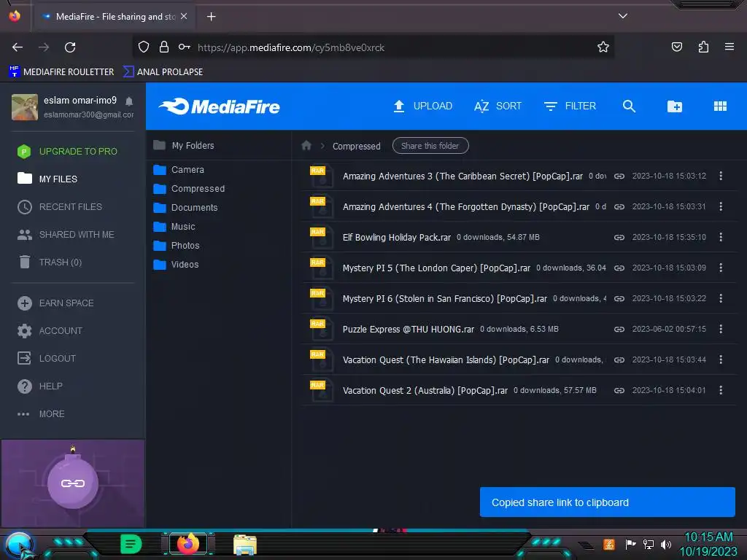Copy link icon for Vacation Quest 2
The image size is (747, 560).
click(x=619, y=391)
